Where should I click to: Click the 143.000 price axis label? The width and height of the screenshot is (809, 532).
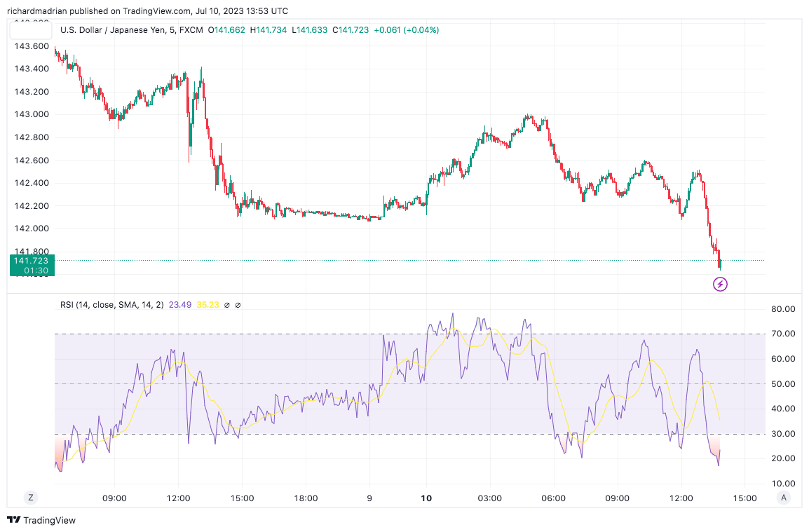32,114
